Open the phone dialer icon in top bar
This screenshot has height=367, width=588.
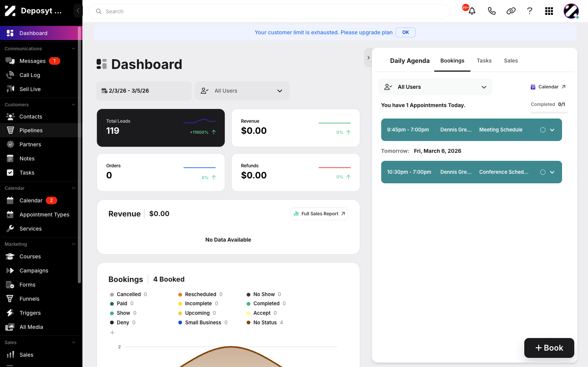tap(492, 11)
